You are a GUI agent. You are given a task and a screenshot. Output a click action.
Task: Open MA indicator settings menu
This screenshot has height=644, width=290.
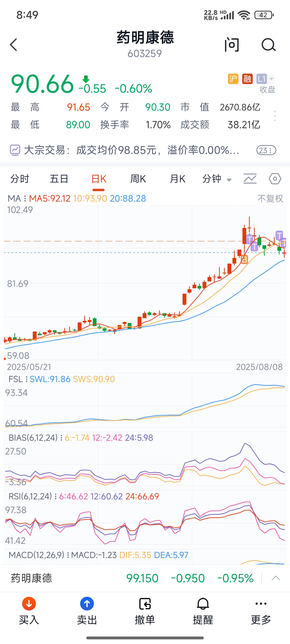pos(17,199)
